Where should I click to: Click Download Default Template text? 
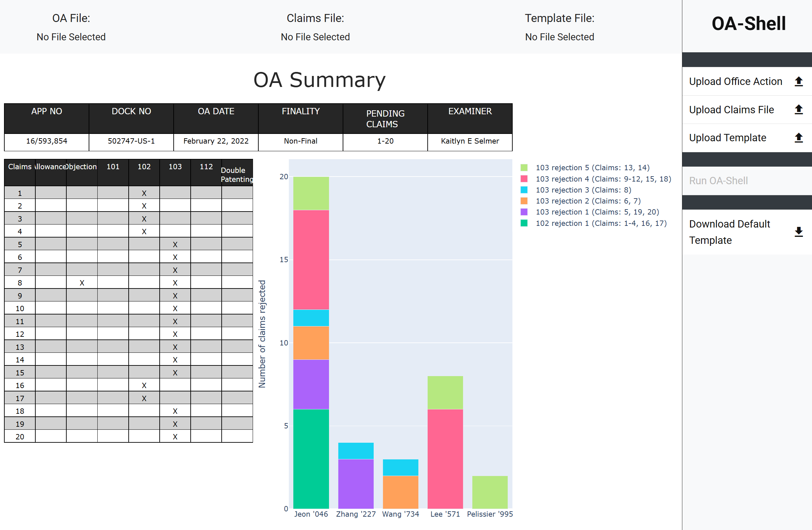coord(730,232)
